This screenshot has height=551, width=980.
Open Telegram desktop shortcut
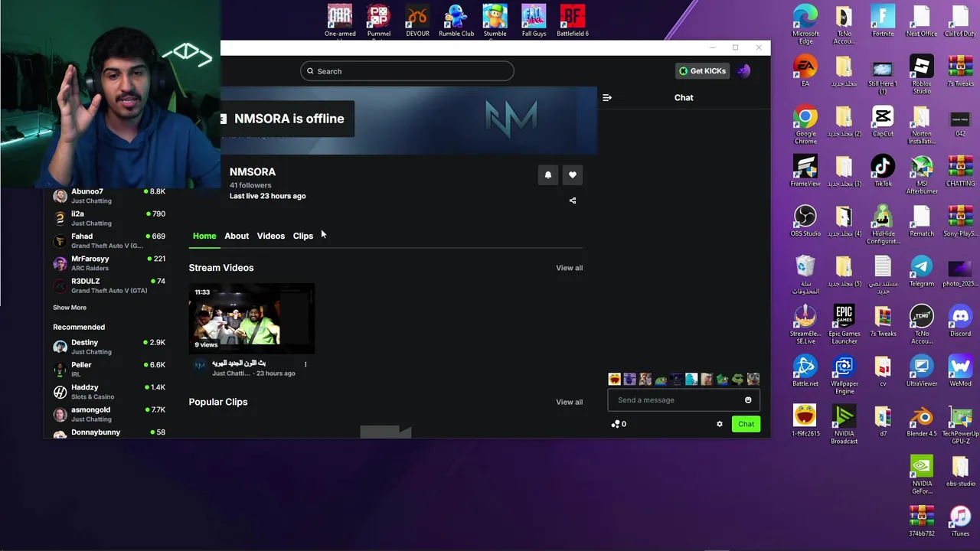[x=922, y=272]
